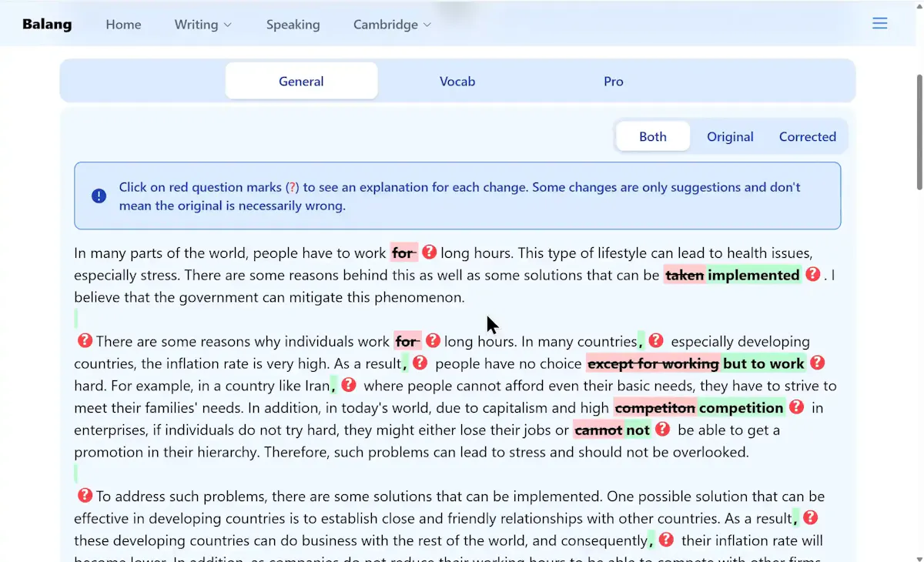
Task: Open explanation icon after 'Iran,'
Action: (x=349, y=385)
